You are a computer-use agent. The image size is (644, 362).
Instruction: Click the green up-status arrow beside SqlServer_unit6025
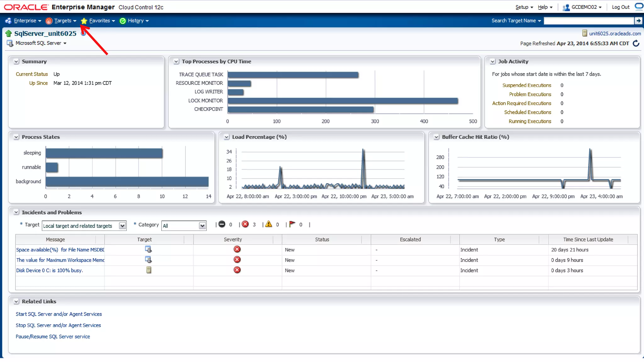[x=8, y=33]
